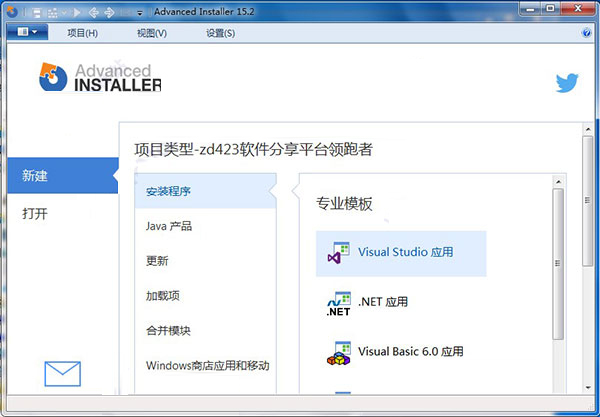The width and height of the screenshot is (600, 417).
Task: Open the 项目(H) menu
Action: click(83, 33)
